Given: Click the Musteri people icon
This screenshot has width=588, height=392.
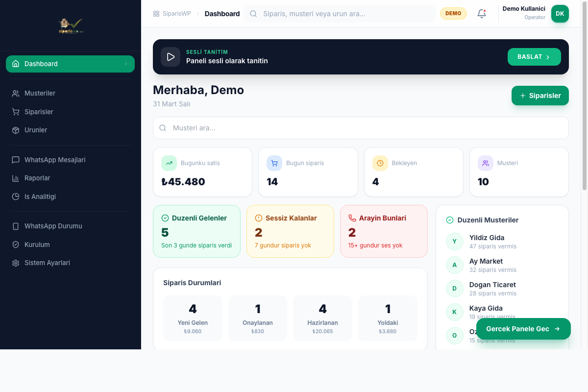Looking at the screenshot, I should point(486,163).
